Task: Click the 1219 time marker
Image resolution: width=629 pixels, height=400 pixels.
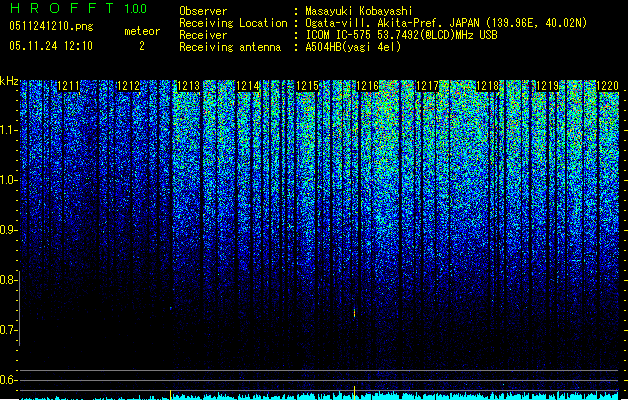Action: tap(548, 86)
